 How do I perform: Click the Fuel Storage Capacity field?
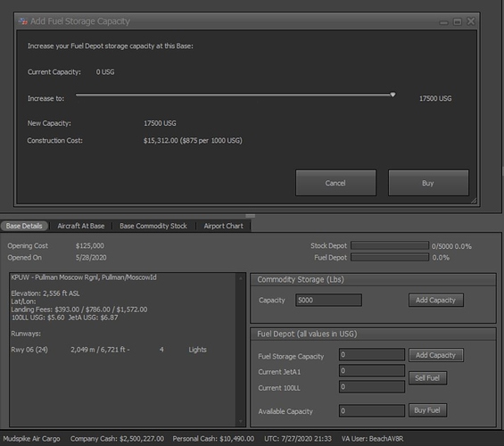click(372, 354)
